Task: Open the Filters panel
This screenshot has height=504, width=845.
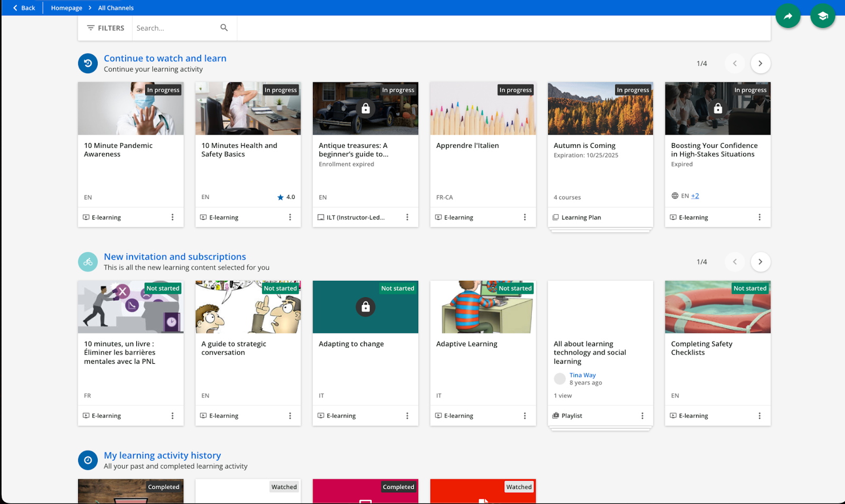Action: pyautogui.click(x=106, y=28)
